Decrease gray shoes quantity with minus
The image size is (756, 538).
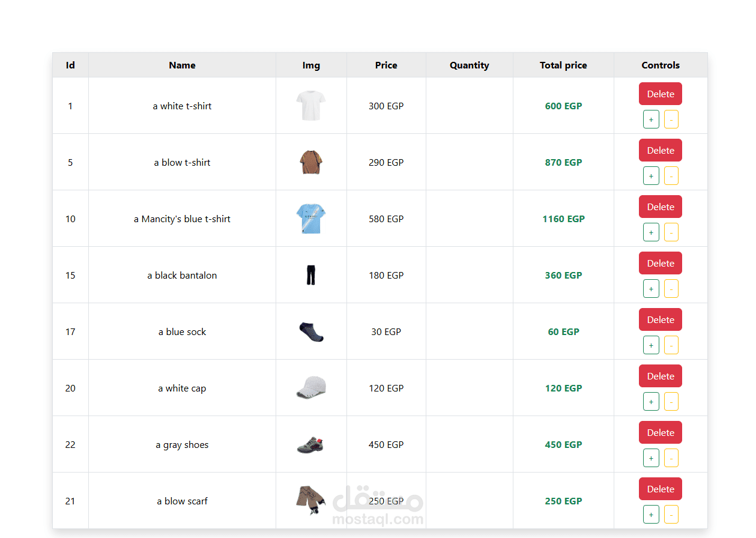(671, 458)
